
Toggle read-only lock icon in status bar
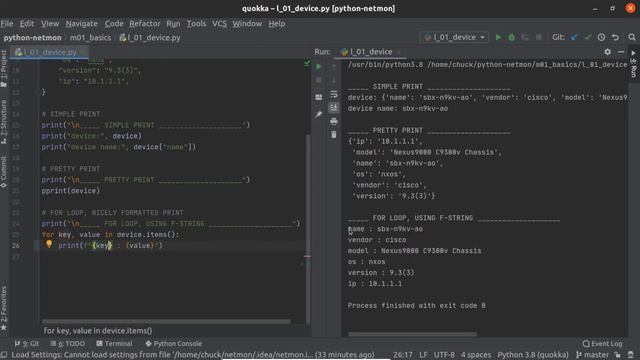coord(618,355)
